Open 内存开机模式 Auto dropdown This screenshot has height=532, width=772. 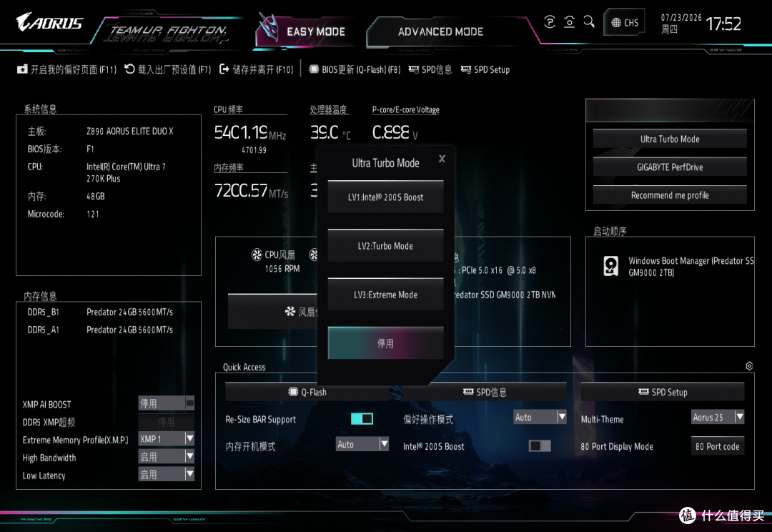pos(362,444)
